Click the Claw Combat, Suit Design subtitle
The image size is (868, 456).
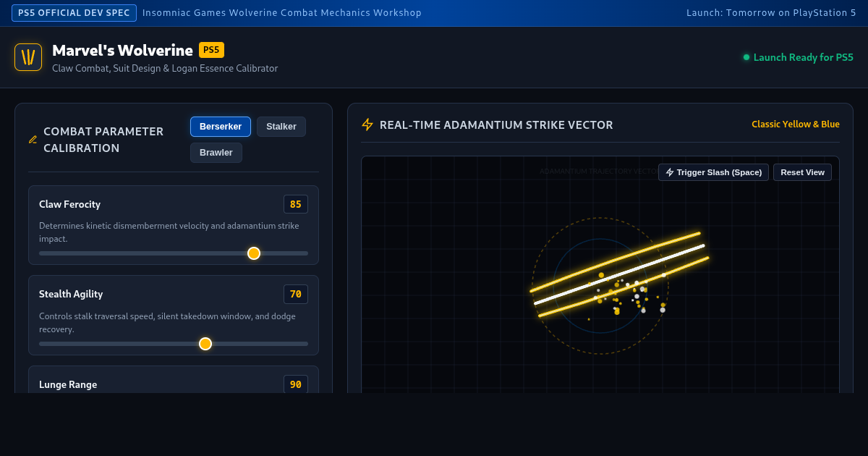(165, 68)
